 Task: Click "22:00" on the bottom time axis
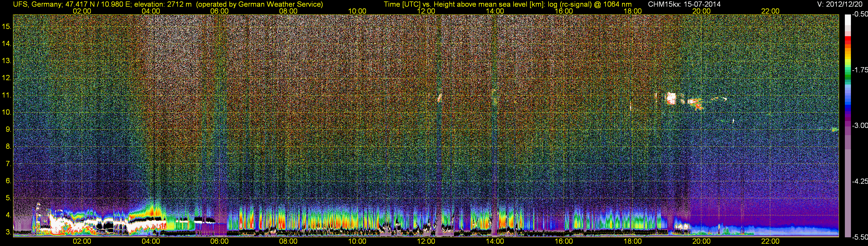click(x=770, y=241)
